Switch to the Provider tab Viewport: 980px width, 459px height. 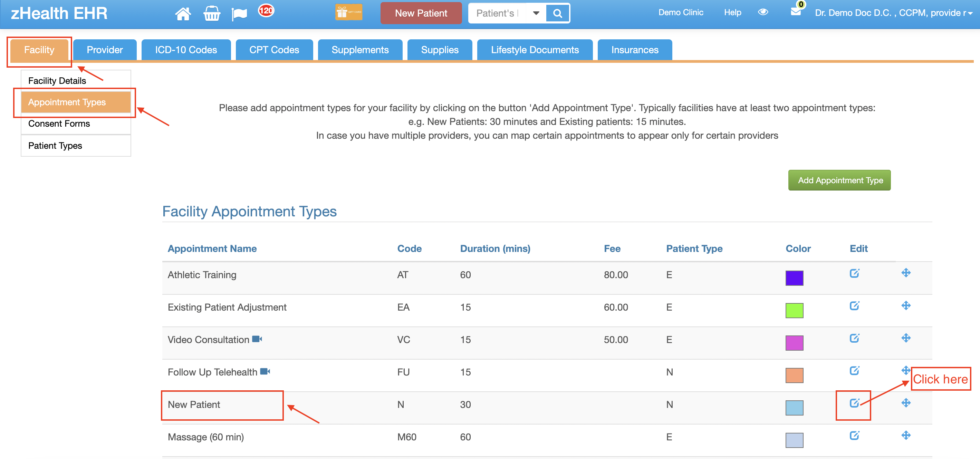(x=105, y=50)
